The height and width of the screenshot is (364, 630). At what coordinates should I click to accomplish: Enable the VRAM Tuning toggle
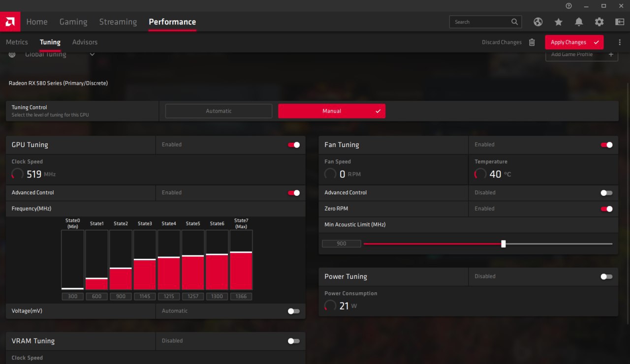coord(294,341)
